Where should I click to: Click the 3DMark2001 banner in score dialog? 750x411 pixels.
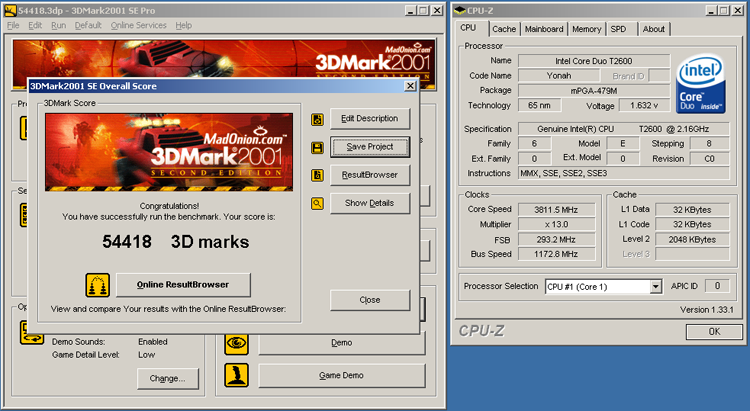point(169,152)
